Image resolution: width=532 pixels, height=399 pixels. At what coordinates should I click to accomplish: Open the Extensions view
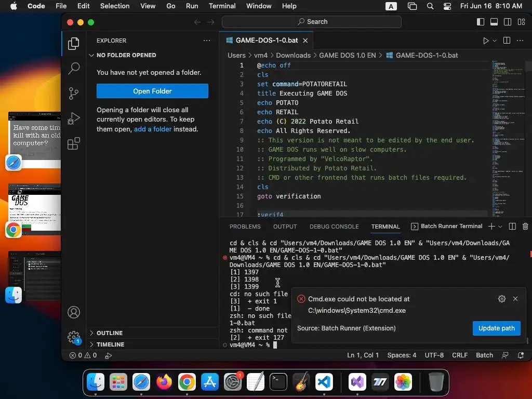coord(74,143)
